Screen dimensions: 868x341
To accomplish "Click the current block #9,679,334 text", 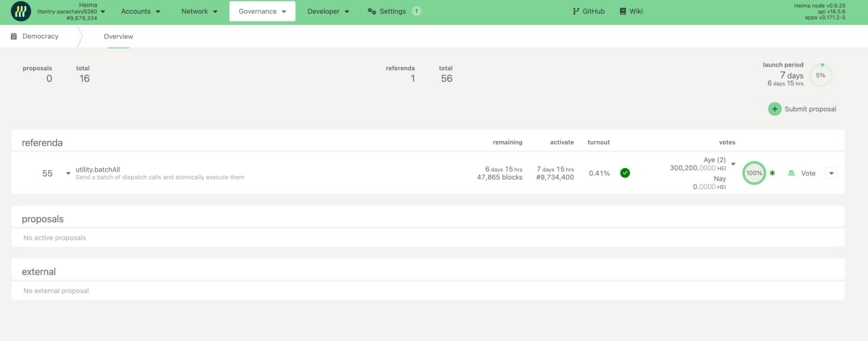I will point(81,18).
